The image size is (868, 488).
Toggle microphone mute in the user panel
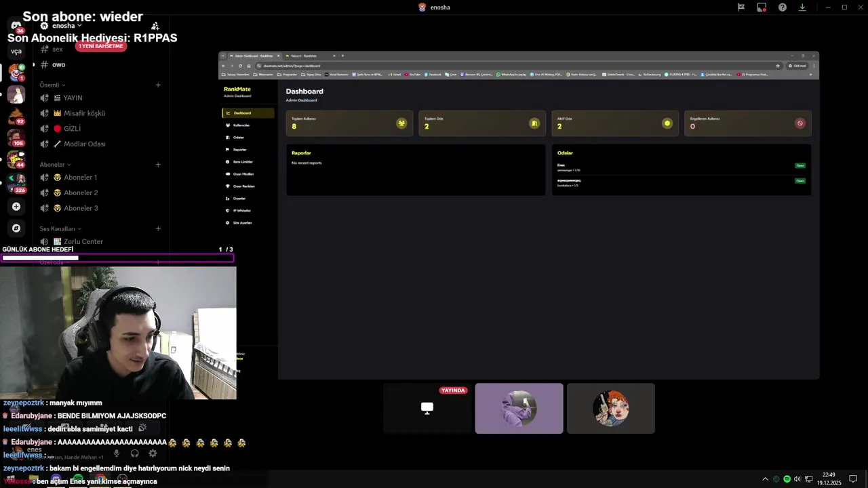coord(117,453)
